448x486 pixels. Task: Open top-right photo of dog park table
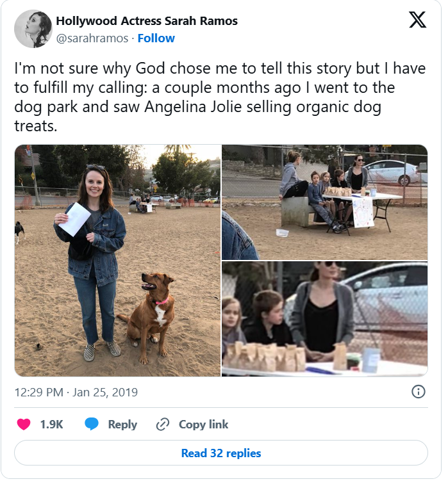tap(324, 202)
